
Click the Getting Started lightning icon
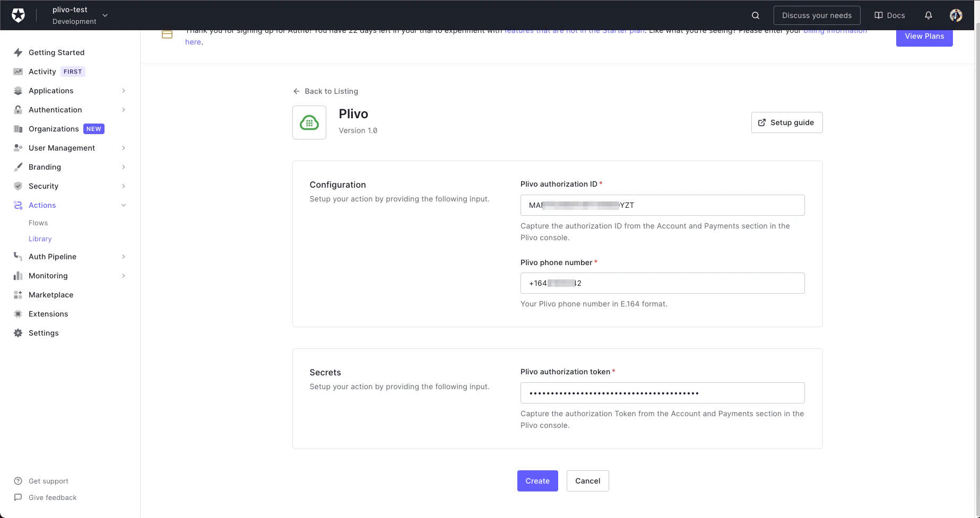[x=18, y=52]
